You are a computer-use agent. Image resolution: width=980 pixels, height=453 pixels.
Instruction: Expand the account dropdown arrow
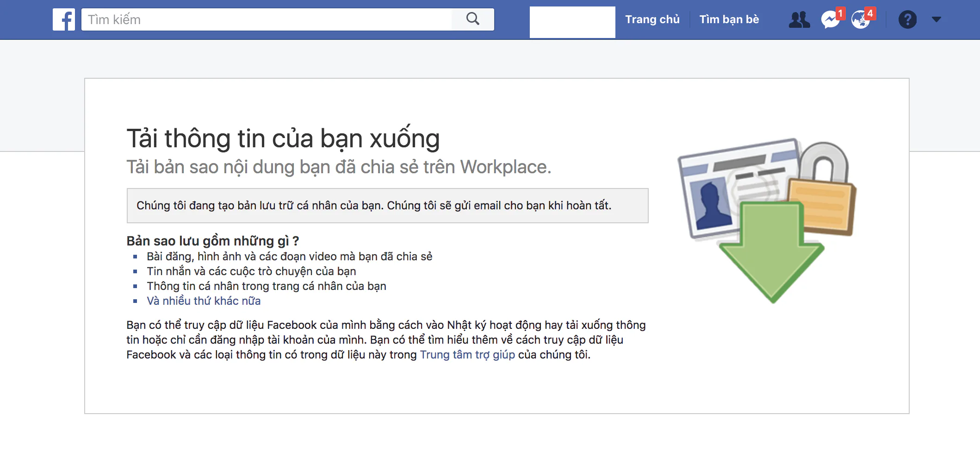point(937,19)
